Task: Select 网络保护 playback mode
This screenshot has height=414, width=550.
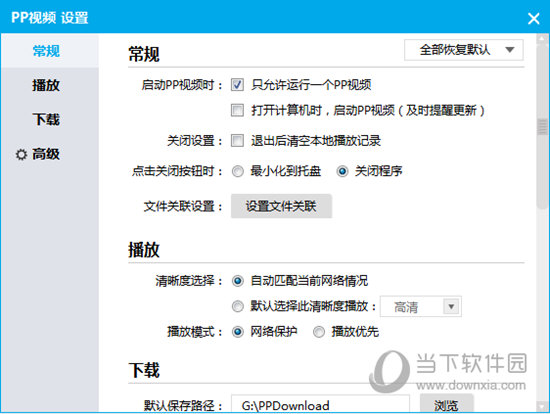Action: (x=237, y=332)
